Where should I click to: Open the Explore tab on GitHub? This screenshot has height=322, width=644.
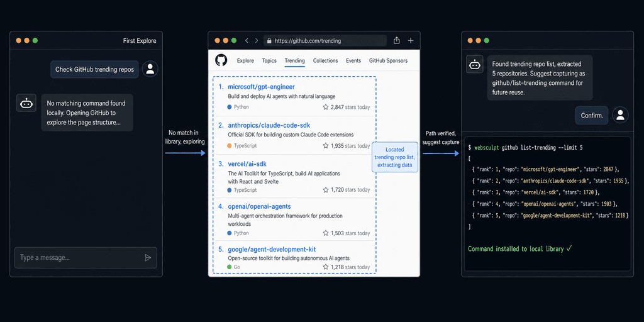pos(245,60)
